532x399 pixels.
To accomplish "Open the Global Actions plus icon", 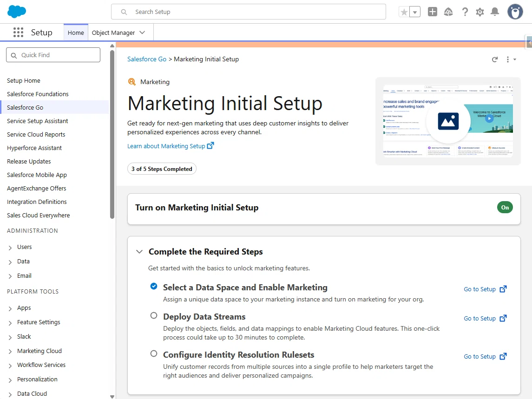I will (433, 12).
